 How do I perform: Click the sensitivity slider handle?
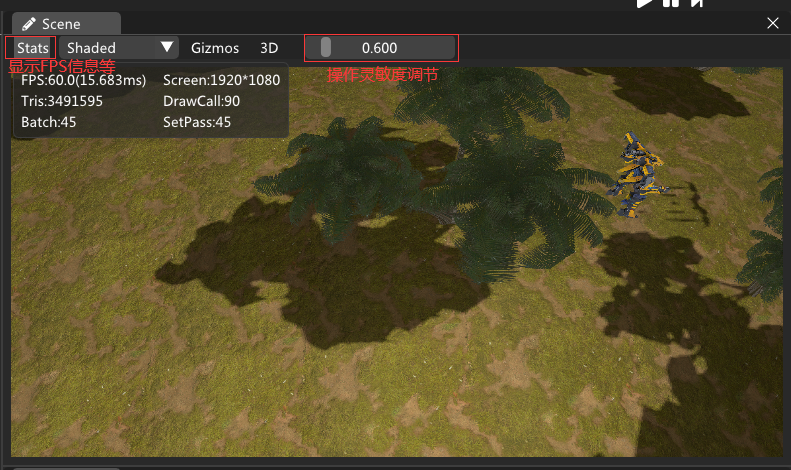(x=326, y=48)
